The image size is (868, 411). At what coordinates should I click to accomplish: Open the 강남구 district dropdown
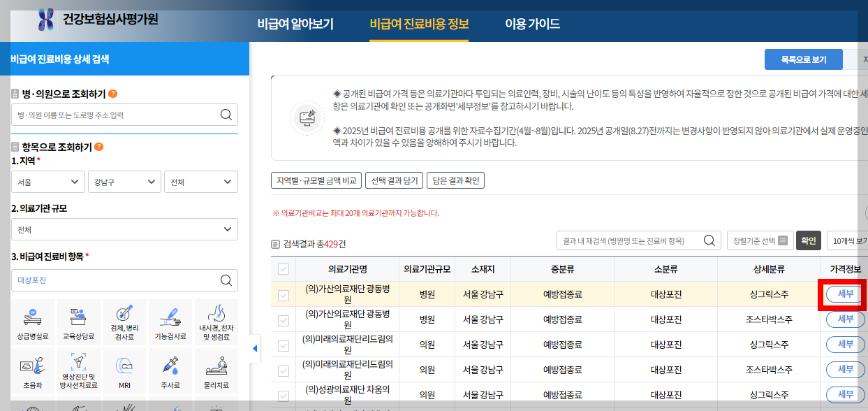124,181
